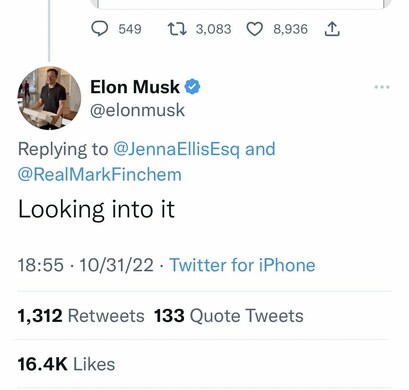The width and height of the screenshot is (409, 390).
Task: Click the 549 reply count
Action: coord(130,29)
